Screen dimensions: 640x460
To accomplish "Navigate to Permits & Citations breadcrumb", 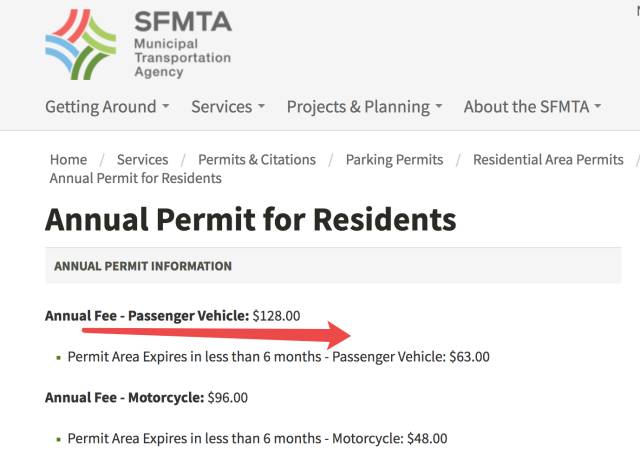I will click(x=257, y=160).
